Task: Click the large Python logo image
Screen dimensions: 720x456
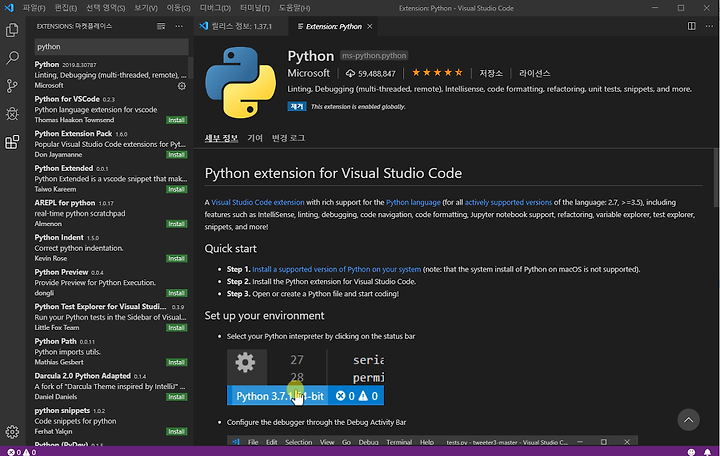Action: [241, 83]
